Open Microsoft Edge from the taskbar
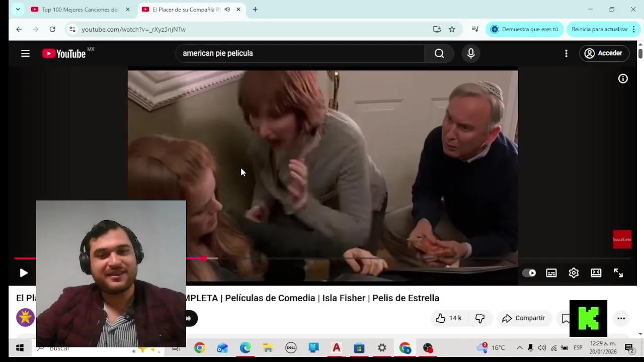 [245, 348]
